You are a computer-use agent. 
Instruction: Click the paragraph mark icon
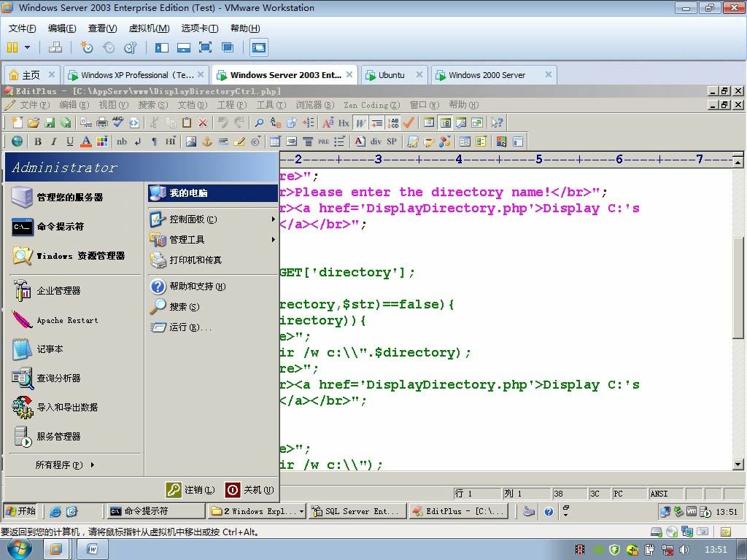point(155,141)
